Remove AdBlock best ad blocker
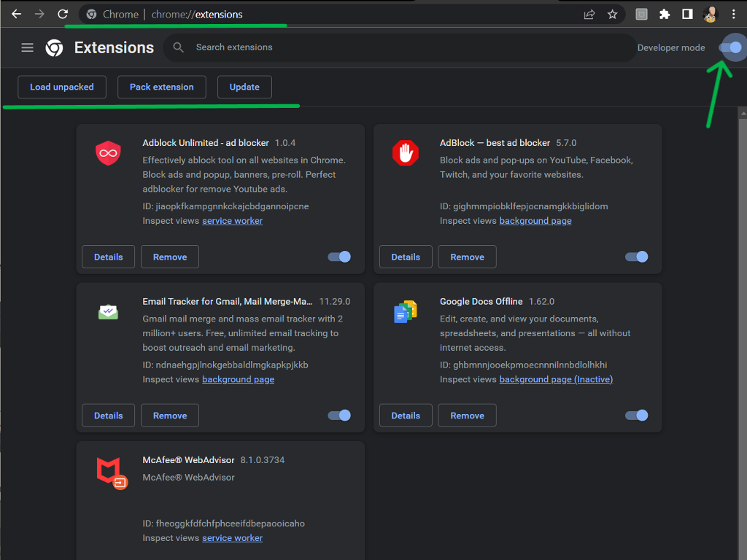Viewport: 747px width, 560px height. coord(467,257)
